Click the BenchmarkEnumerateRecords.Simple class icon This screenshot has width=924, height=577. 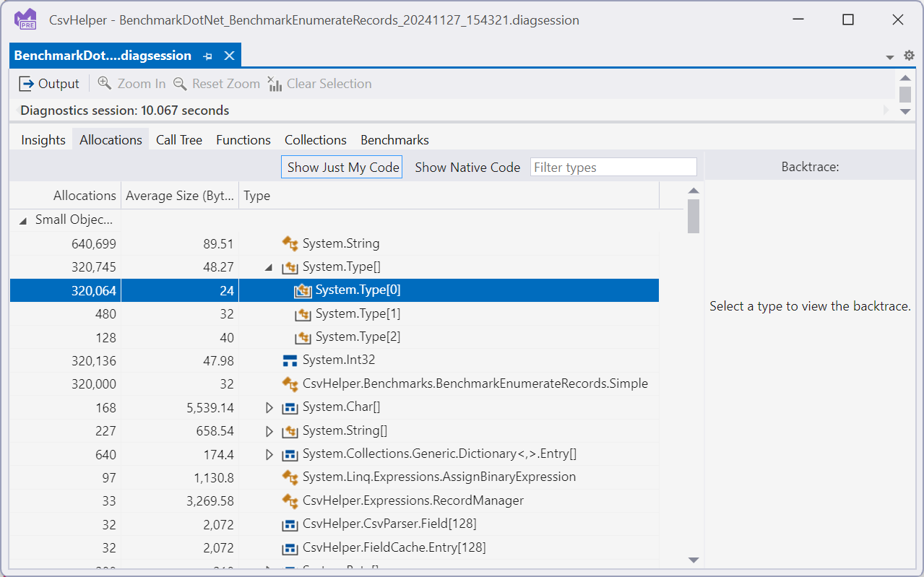290,383
